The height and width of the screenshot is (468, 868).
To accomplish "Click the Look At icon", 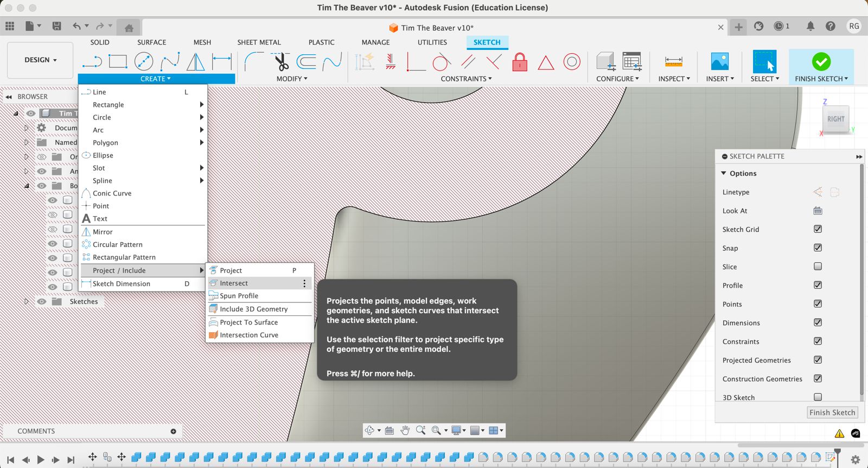I will pyautogui.click(x=818, y=211).
